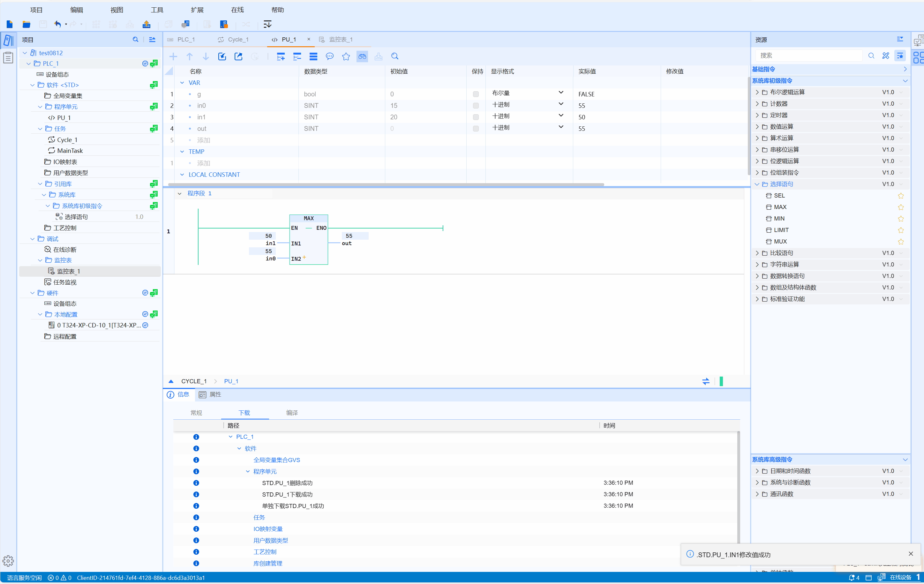
Task: Click the blue open-folder icon in main toolbar
Action: point(26,25)
